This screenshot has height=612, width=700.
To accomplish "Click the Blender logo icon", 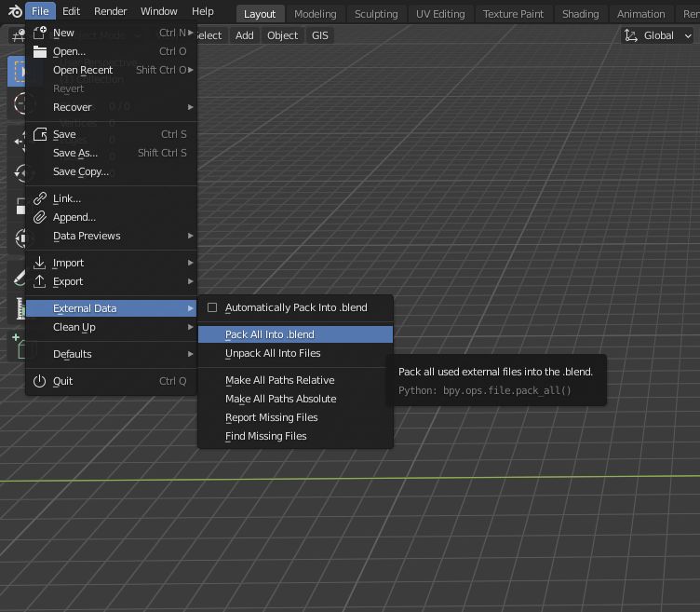I will [15, 11].
